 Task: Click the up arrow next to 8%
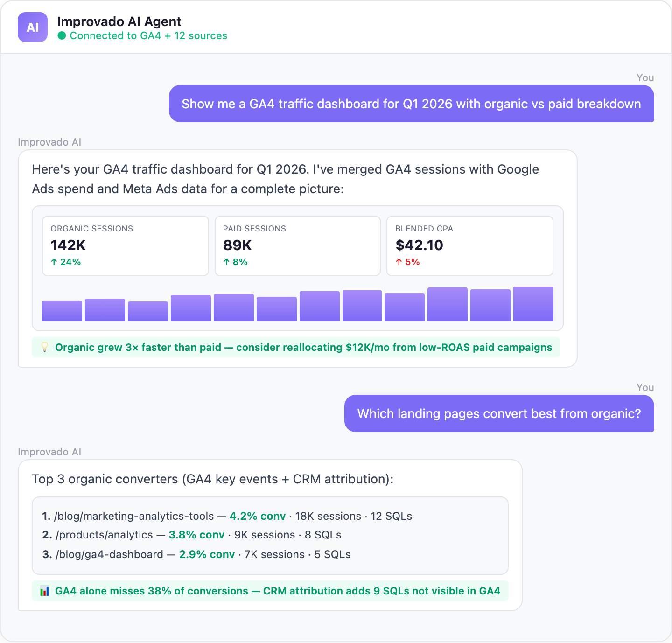coord(226,262)
